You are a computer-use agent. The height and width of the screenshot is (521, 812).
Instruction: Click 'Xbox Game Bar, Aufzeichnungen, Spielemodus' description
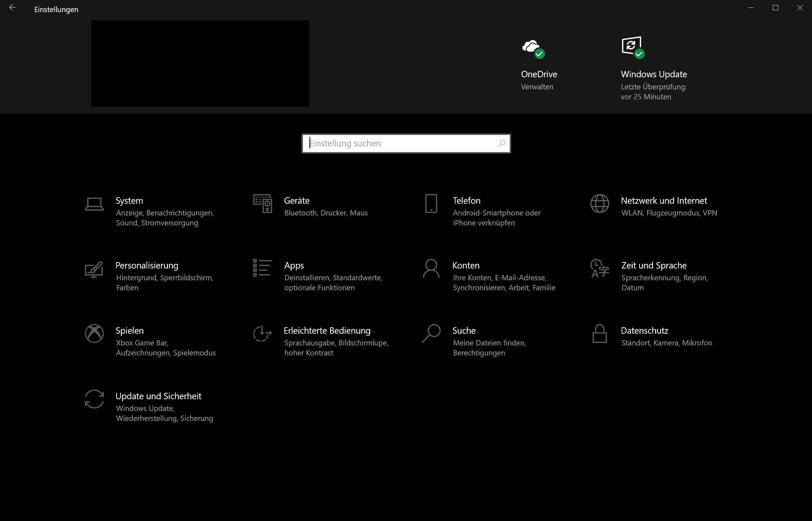coord(166,348)
